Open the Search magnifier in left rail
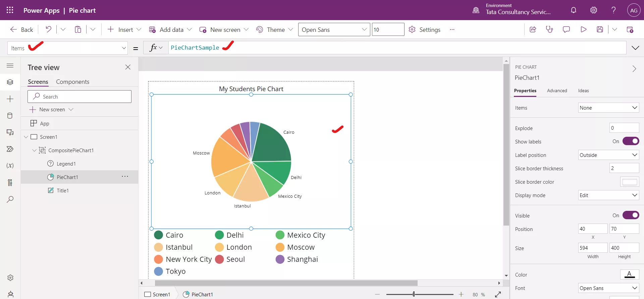The height and width of the screenshot is (299, 644). [x=10, y=199]
